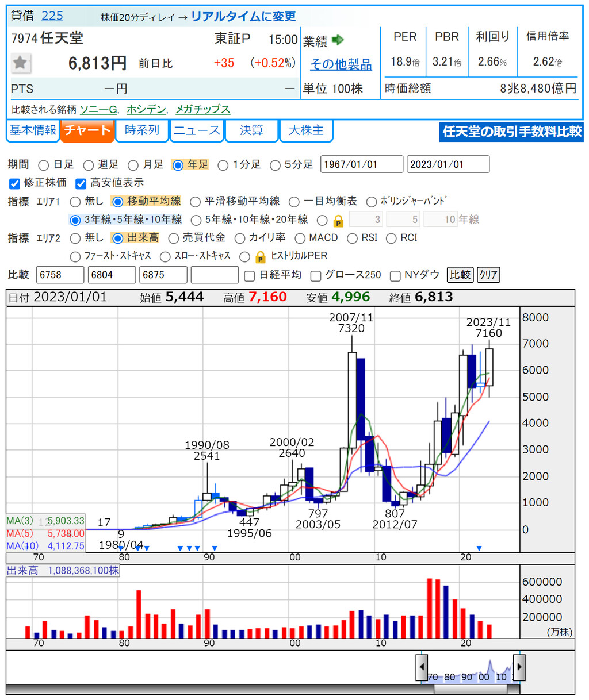Enable NYダウ comparison checkbox

[x=395, y=276]
